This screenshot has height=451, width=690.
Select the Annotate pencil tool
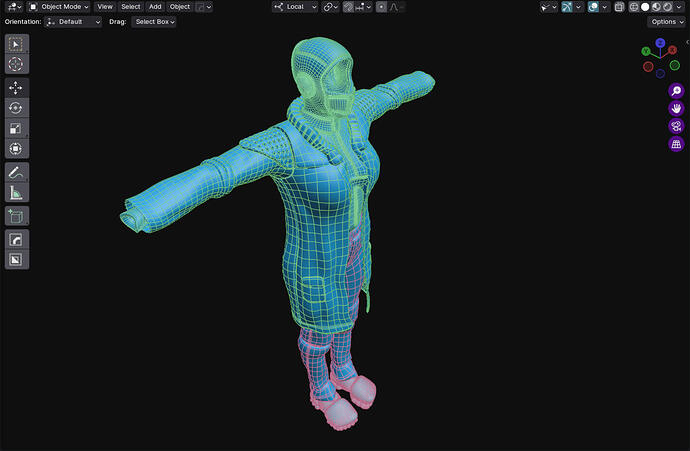[x=17, y=172]
